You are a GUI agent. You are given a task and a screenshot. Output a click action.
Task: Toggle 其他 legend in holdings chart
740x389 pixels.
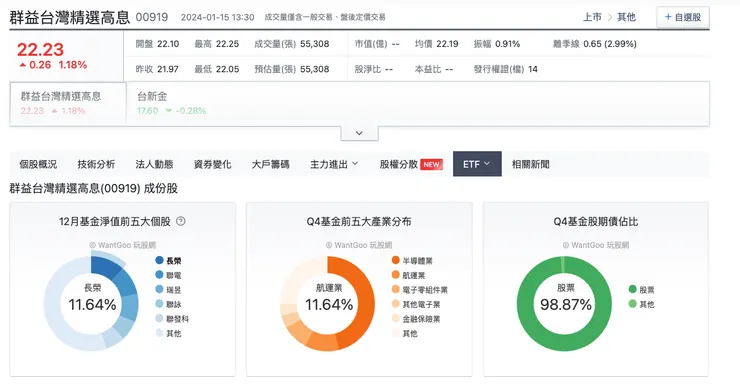pyautogui.click(x=168, y=333)
